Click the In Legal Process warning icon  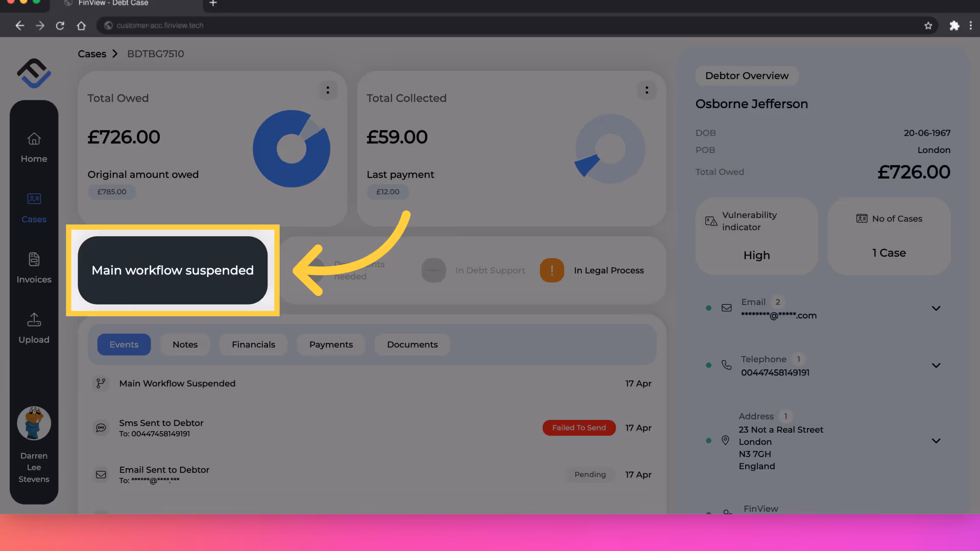552,270
